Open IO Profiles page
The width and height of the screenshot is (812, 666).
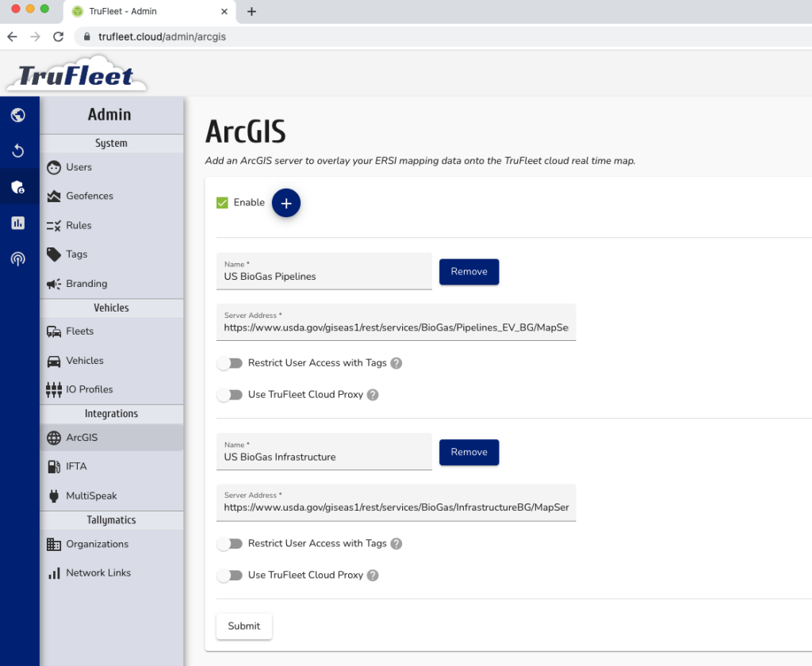coord(111,389)
